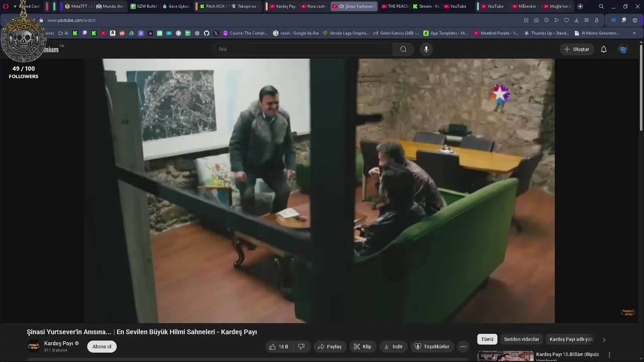Add page to bookmarks heart icon
644x362 pixels.
pos(567,20)
